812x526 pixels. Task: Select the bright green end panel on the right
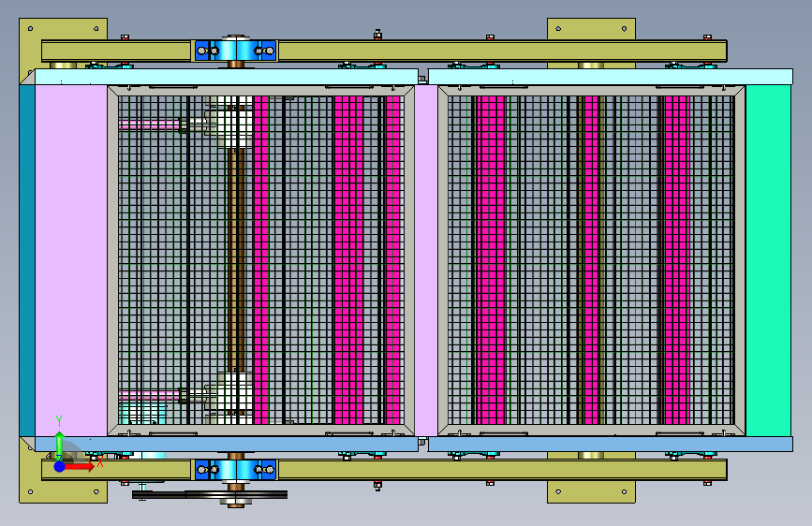point(768,260)
